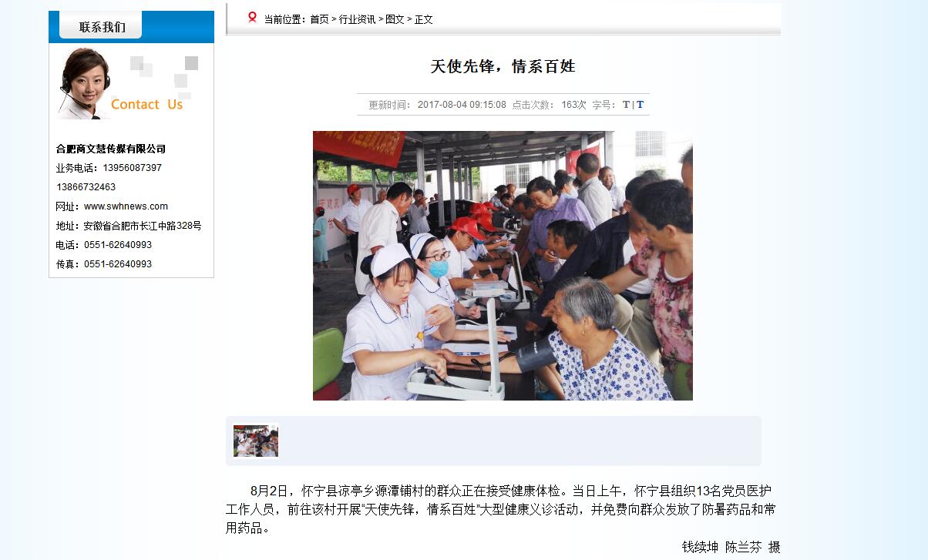Click the orange Contact Us text

click(146, 104)
